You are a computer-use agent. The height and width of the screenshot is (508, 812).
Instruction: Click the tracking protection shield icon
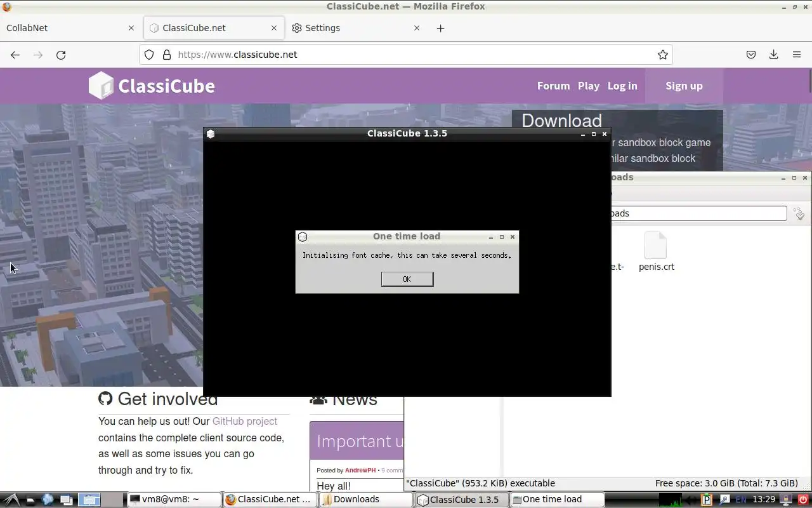point(149,55)
